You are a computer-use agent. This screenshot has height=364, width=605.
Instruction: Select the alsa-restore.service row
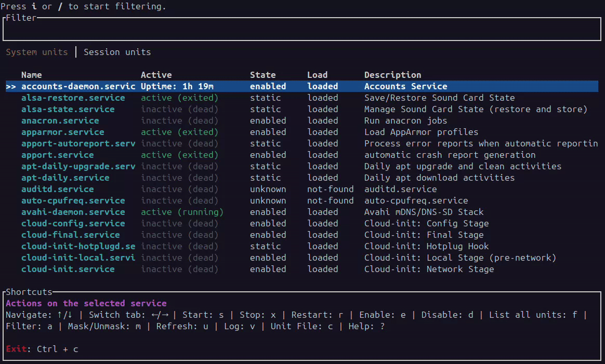(x=73, y=98)
